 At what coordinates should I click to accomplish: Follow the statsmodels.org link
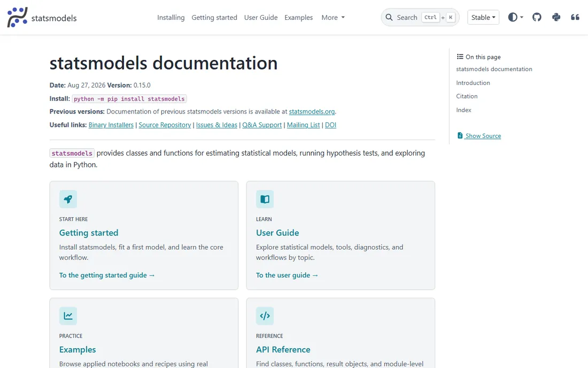coord(312,111)
